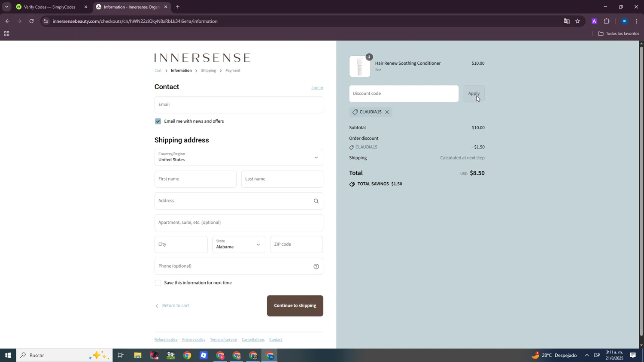Select the Shipping breadcrumb step
Viewport: 644px width, 362px height.
click(209, 70)
